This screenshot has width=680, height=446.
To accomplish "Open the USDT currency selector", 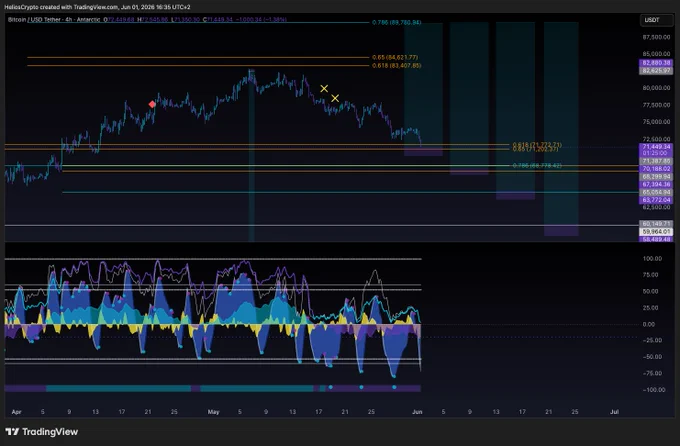I will [656, 20].
